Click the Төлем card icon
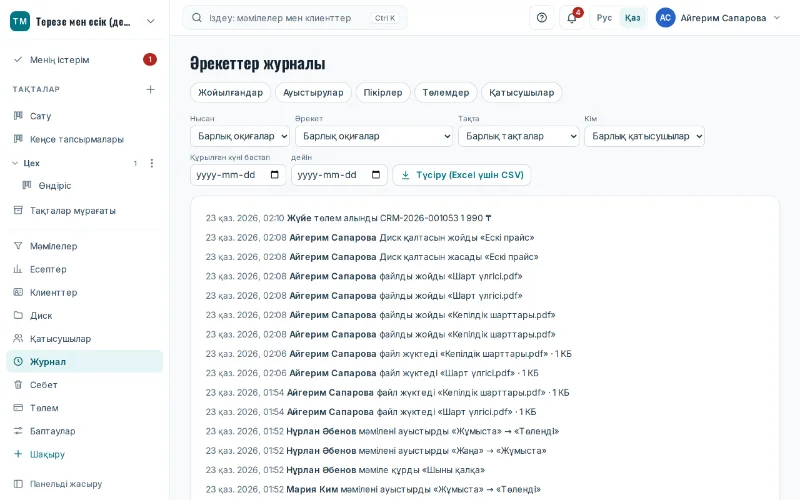 [18, 408]
